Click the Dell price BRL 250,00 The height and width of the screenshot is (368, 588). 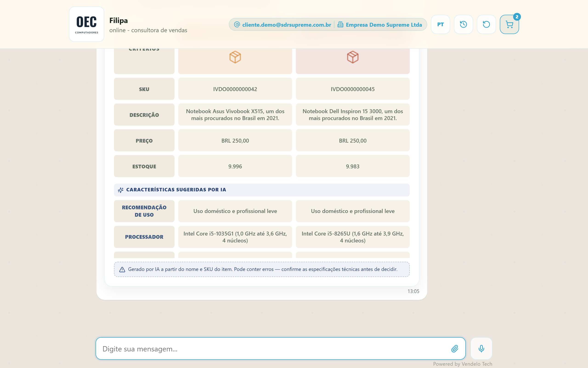353,141
